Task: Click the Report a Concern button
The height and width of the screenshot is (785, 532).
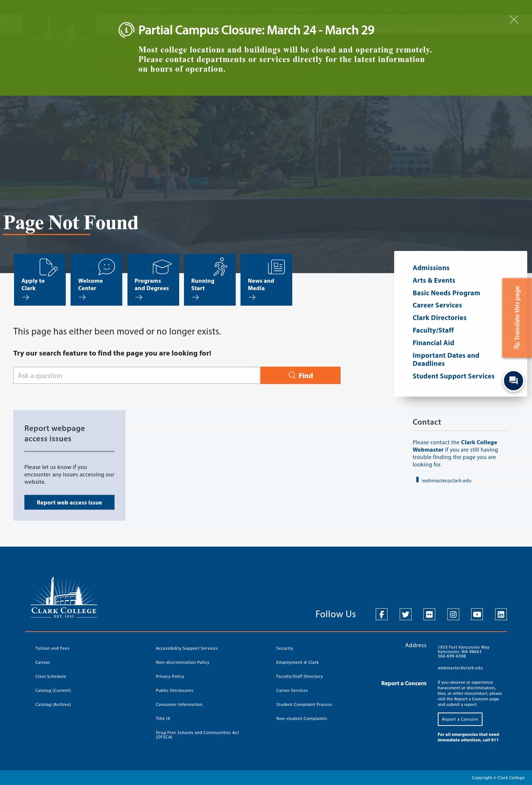Action: point(460,719)
